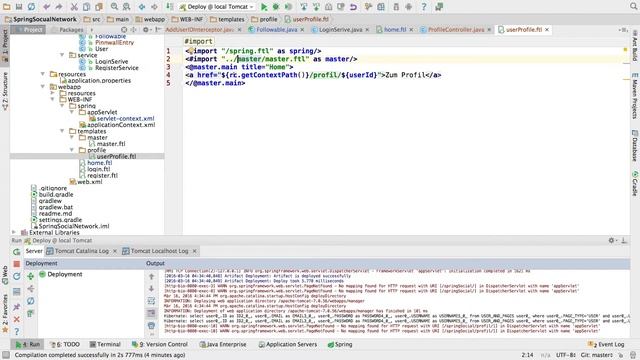
Task: Close the userProfile.ftl editor tab
Action: pos(547,29)
